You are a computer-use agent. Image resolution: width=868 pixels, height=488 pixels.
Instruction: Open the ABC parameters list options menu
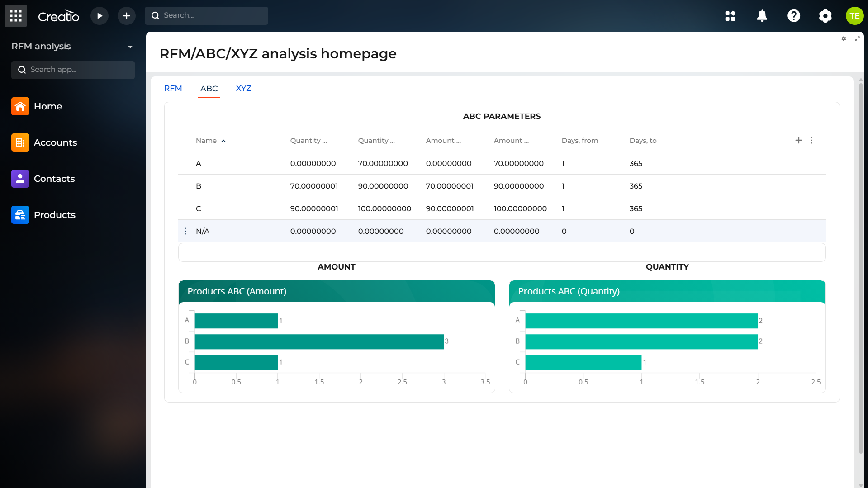click(812, 140)
